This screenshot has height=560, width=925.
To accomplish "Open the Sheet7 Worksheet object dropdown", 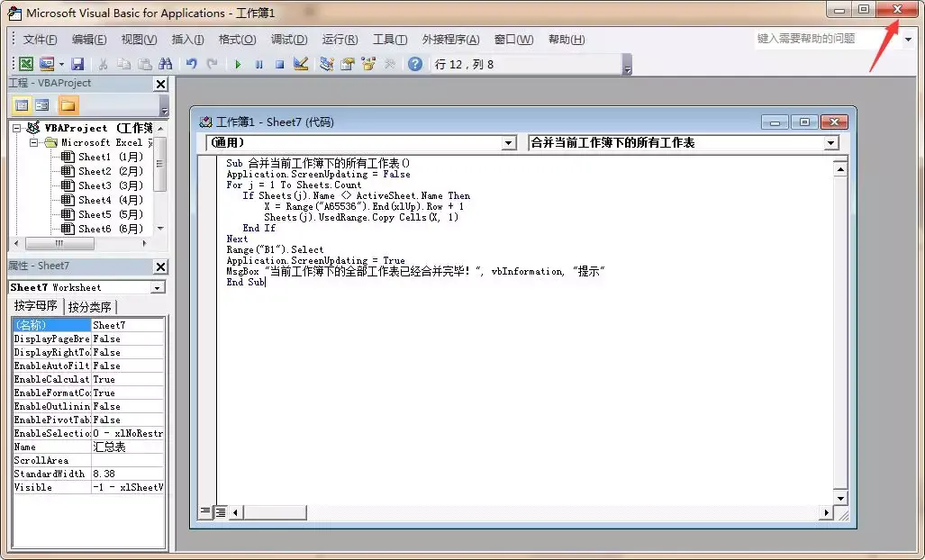I will pos(158,288).
